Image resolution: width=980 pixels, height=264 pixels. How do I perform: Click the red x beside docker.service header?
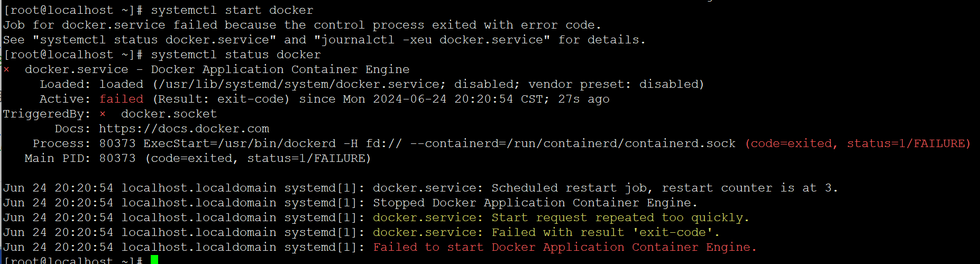(x=6, y=70)
